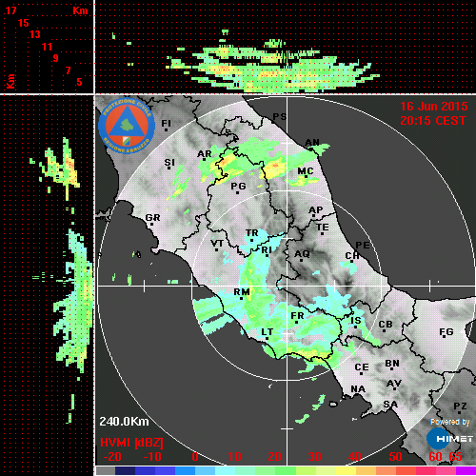Click the yellow 40 dBZ color swatch
Image resolution: width=476 pixels, height=476 pixels.
tap(346, 470)
